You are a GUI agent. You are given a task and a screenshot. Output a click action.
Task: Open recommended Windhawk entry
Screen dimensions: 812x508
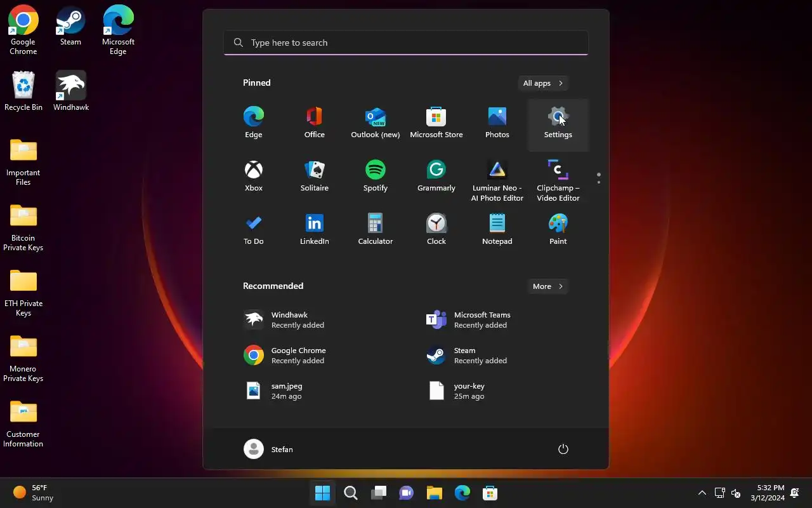point(315,320)
